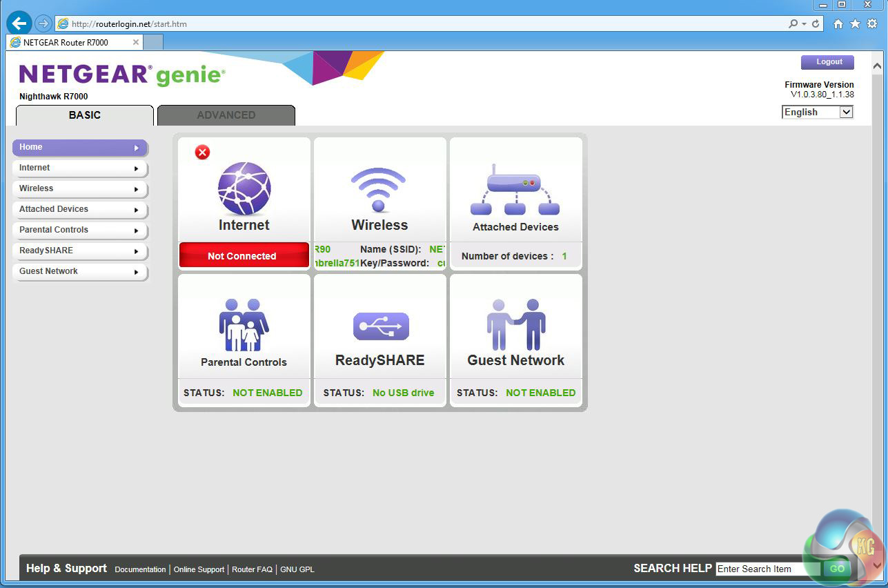Viewport: 888px width, 588px height.
Task: Click the GO search button
Action: 838,569
